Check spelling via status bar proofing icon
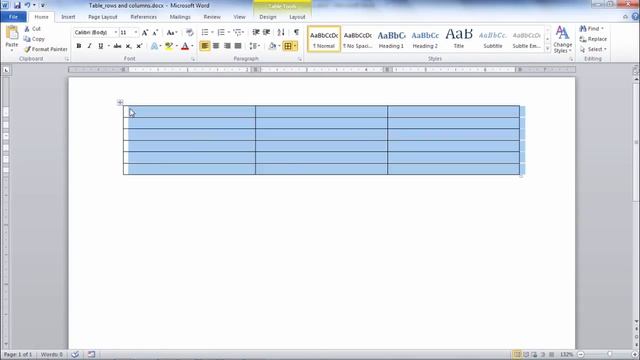Viewport: 640px width, 360px height. (75, 354)
